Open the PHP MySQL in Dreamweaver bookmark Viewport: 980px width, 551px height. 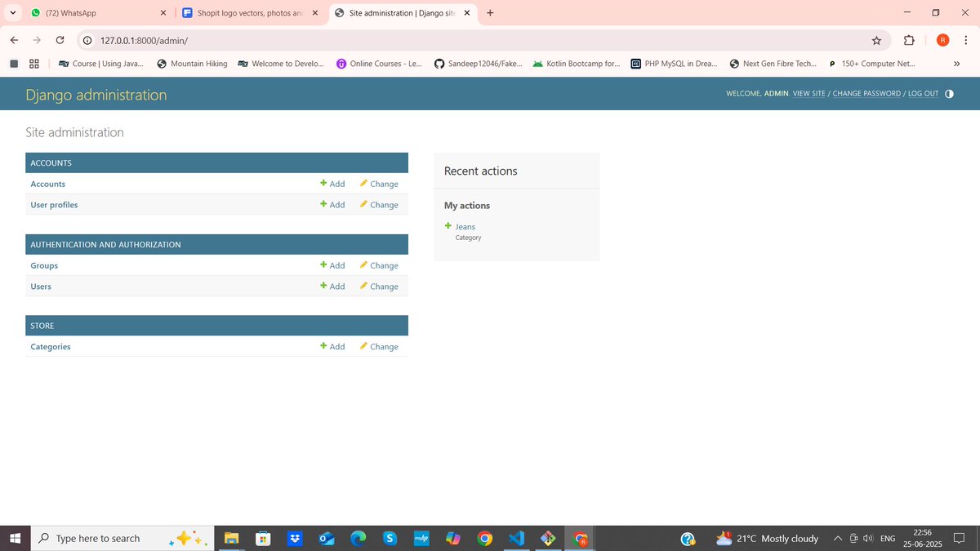coord(674,63)
